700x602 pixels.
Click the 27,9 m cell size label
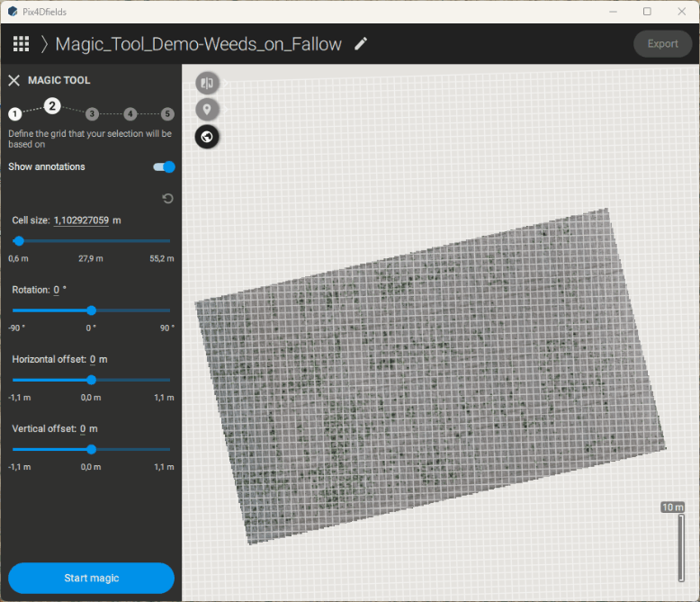pyautogui.click(x=91, y=258)
